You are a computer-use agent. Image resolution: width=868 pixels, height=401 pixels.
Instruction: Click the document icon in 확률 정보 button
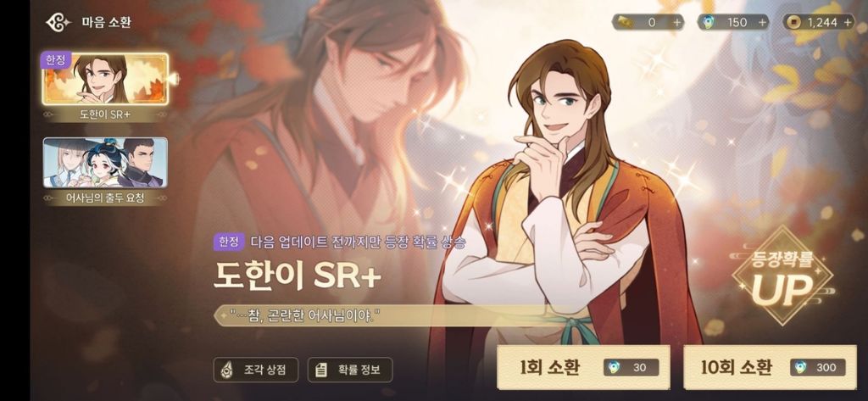point(320,370)
